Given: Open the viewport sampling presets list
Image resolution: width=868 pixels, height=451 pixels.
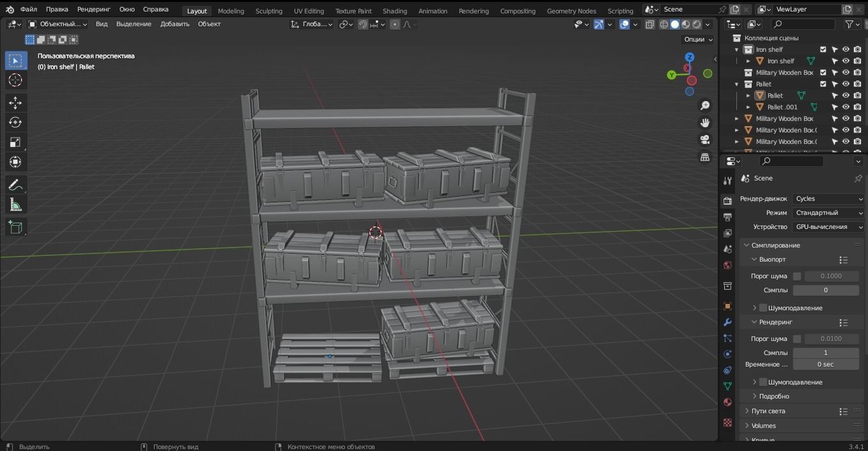Looking at the screenshot, I should (x=843, y=260).
